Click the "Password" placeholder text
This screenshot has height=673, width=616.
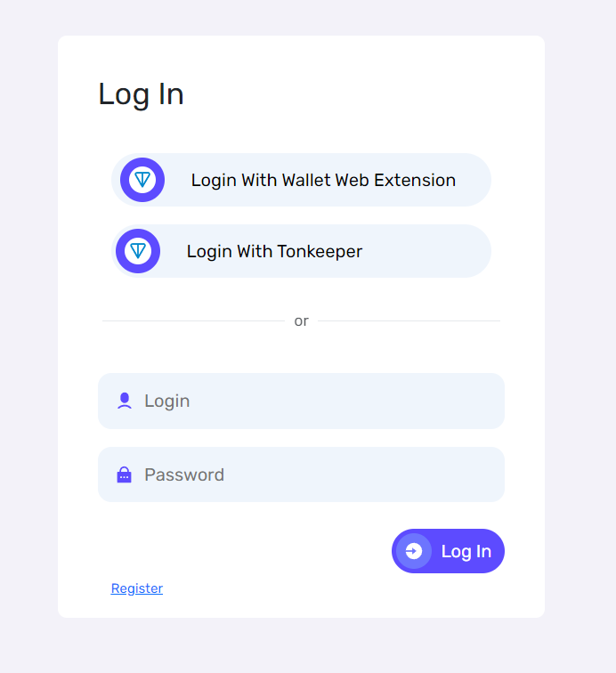[184, 474]
